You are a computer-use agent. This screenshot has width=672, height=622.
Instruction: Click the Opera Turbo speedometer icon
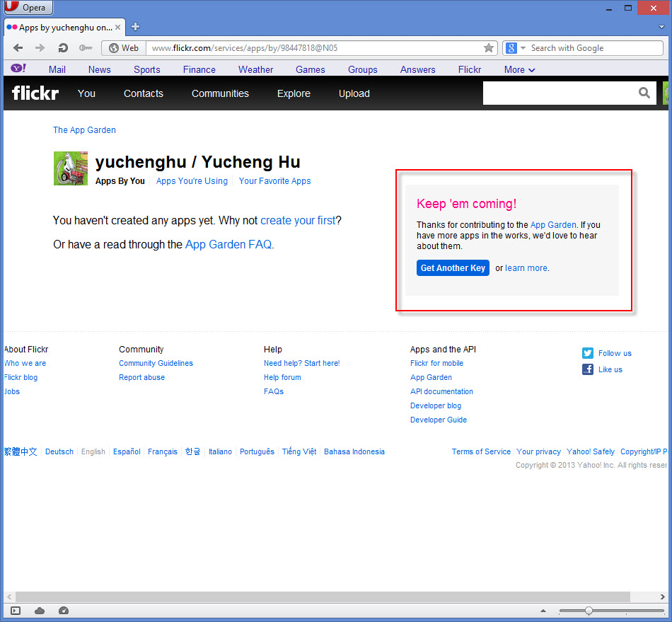click(x=64, y=611)
